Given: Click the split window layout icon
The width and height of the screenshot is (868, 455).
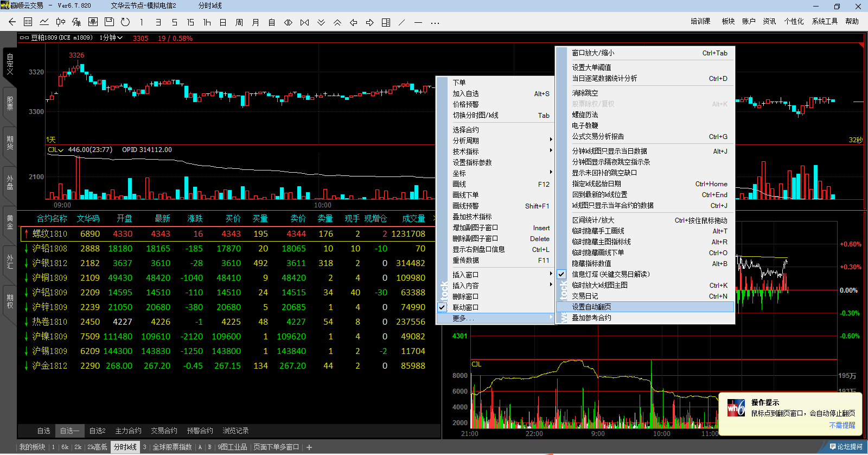Looking at the screenshot, I should coord(386,22).
